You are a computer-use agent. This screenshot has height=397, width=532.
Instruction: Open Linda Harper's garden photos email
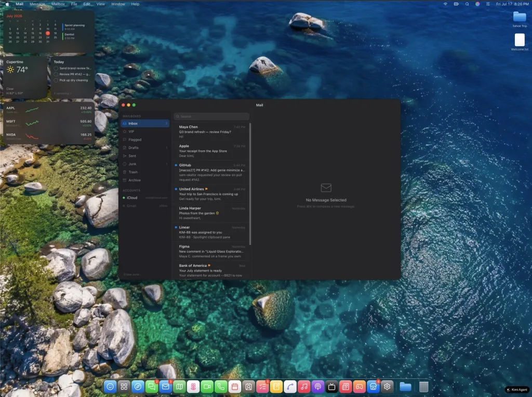click(x=211, y=213)
